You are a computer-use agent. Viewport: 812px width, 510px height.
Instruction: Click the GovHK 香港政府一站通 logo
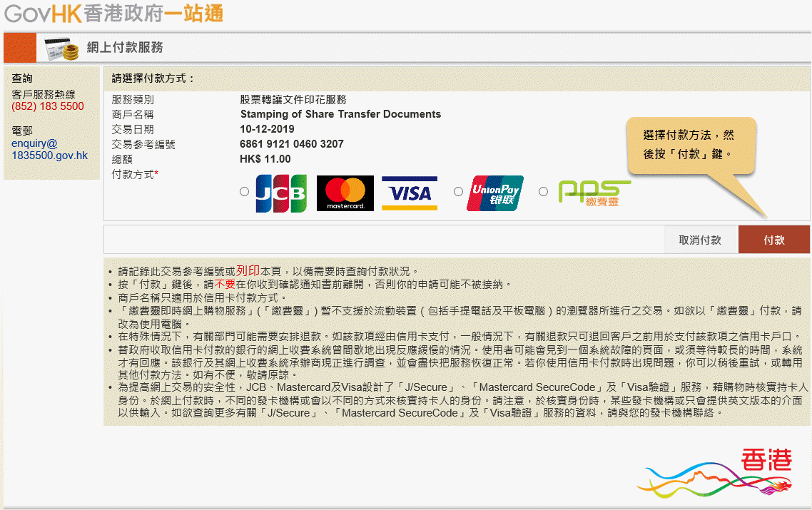coord(114,14)
